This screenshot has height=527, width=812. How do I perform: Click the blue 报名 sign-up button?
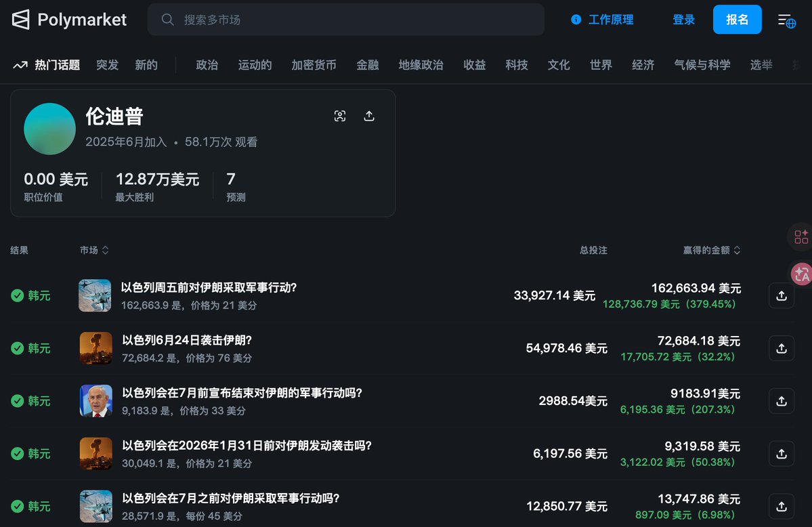click(x=737, y=20)
